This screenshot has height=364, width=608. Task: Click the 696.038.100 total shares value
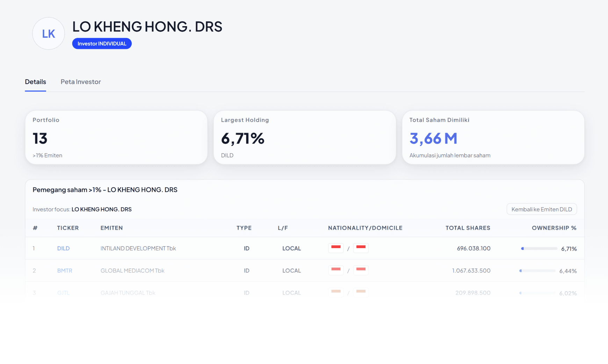pos(474,248)
